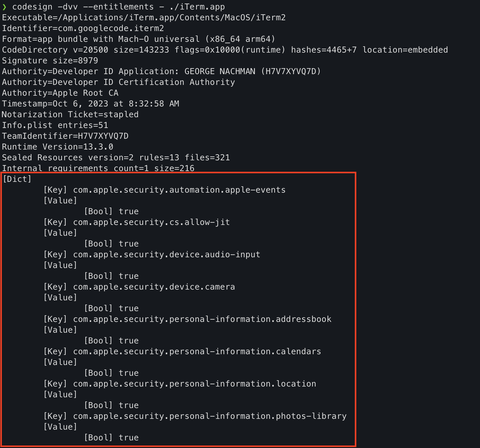Click the Format app bundle line
The height and width of the screenshot is (448, 480).
click(x=139, y=39)
